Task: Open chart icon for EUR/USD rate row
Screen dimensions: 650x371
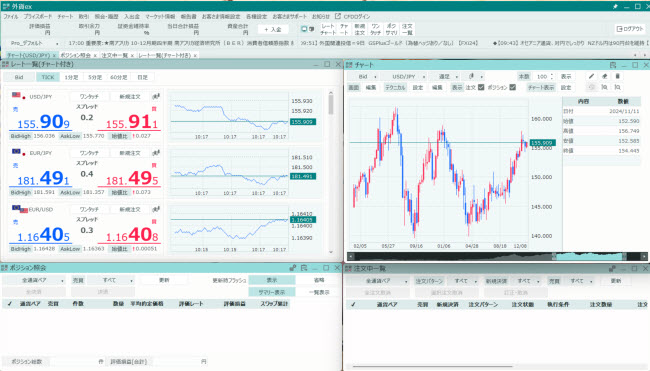Action: (x=156, y=209)
